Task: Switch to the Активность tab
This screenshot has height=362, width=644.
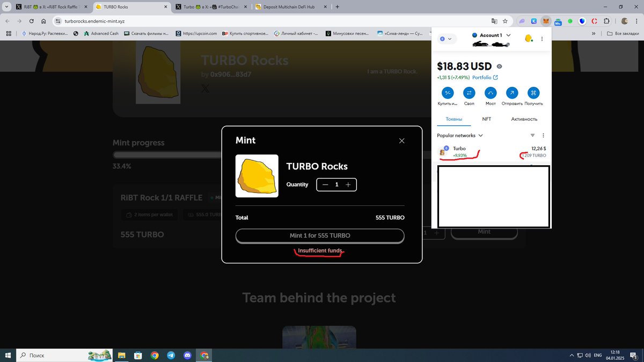Action: pos(524,119)
